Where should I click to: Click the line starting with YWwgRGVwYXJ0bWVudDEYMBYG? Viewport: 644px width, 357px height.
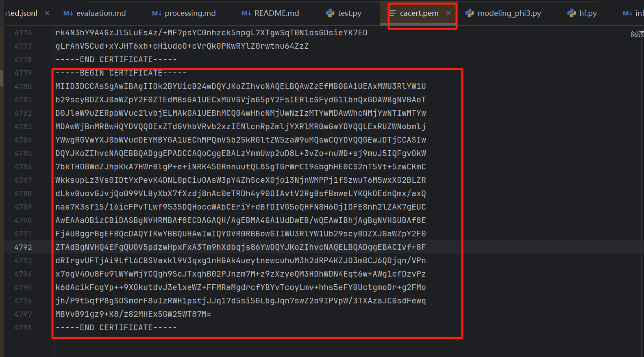click(x=241, y=140)
